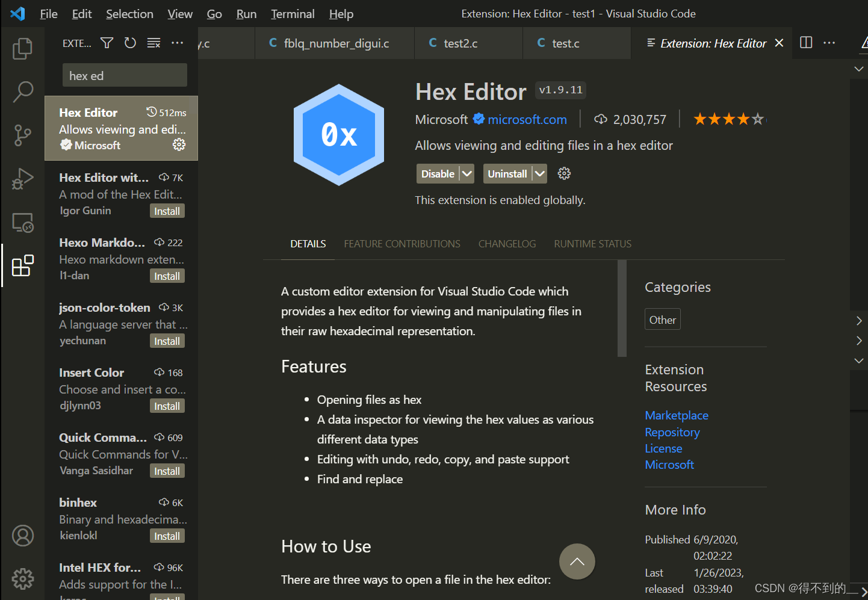
Task: Open the Explorer view icon
Action: pos(23,49)
